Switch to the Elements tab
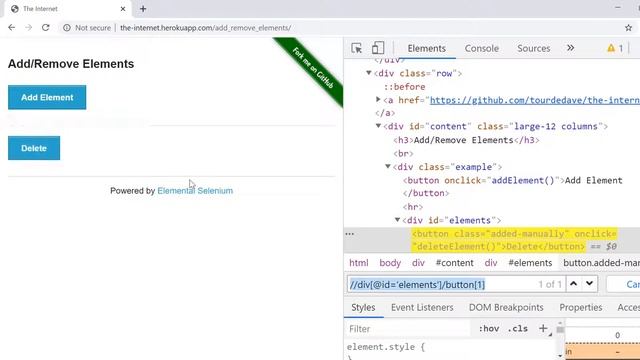This screenshot has height=360, width=640. tap(427, 48)
